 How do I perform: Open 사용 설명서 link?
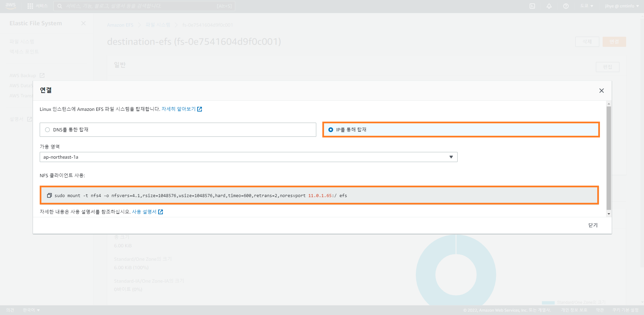147,212
